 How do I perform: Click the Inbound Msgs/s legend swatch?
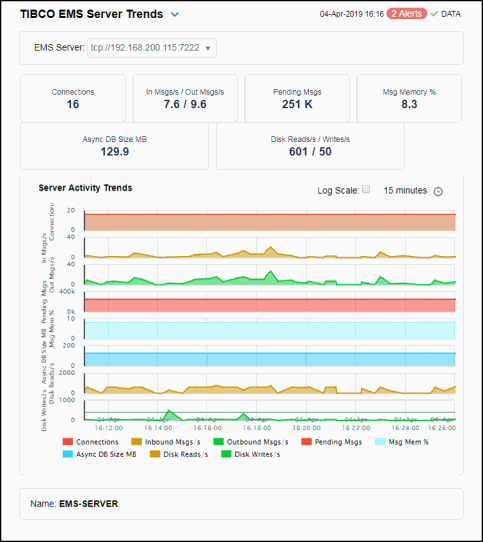click(x=137, y=442)
